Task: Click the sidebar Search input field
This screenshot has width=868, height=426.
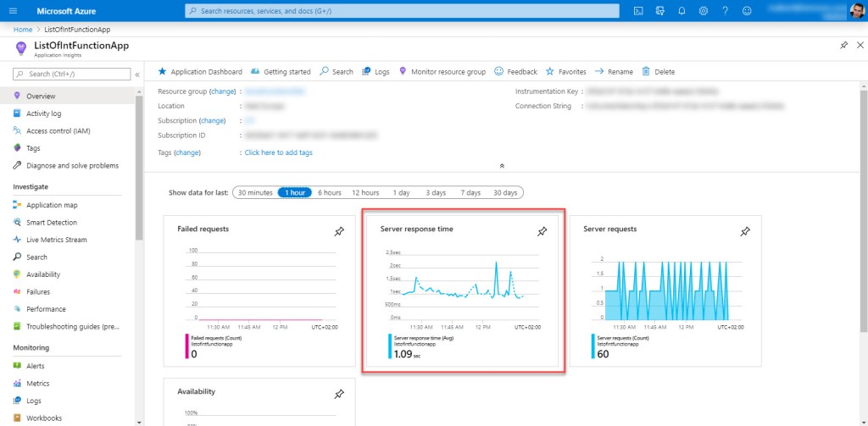Action: 72,75
